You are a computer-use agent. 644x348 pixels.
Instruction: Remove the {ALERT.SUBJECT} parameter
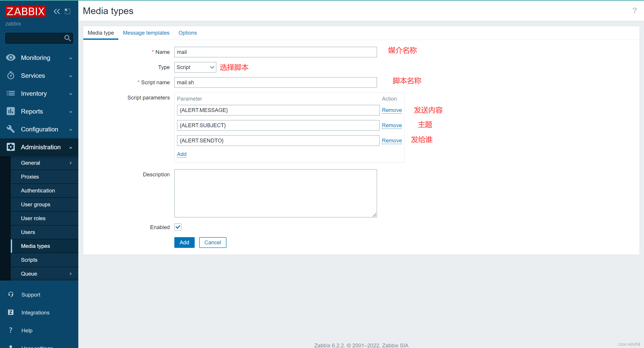click(392, 125)
